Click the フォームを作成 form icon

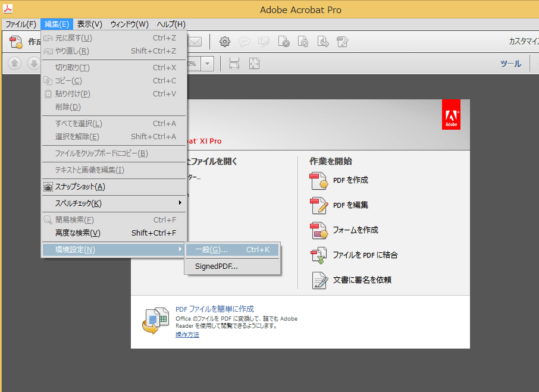319,230
